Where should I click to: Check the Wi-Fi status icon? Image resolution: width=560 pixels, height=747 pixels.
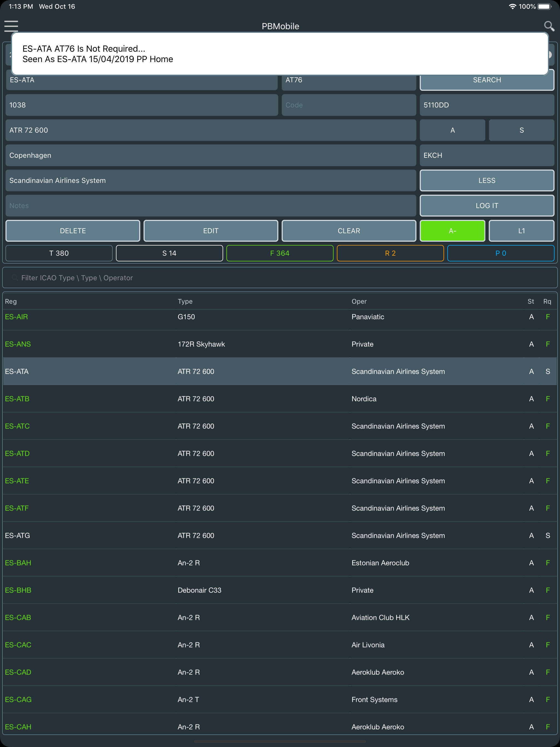[512, 6]
